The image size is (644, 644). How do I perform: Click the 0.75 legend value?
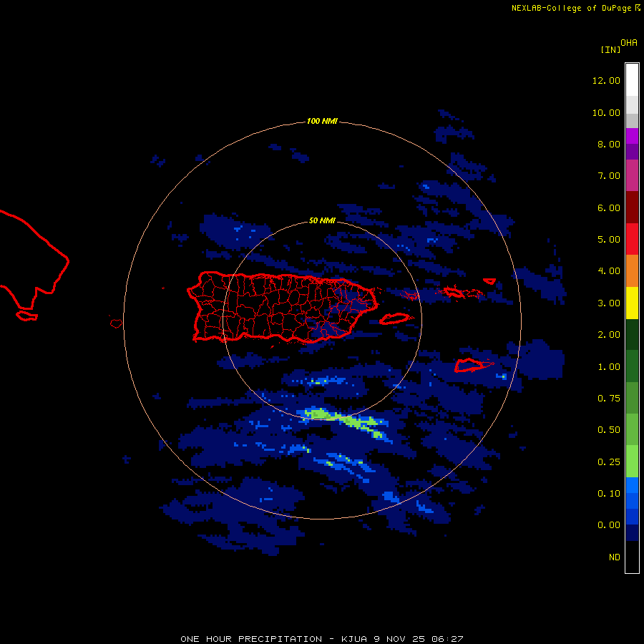[609, 399]
